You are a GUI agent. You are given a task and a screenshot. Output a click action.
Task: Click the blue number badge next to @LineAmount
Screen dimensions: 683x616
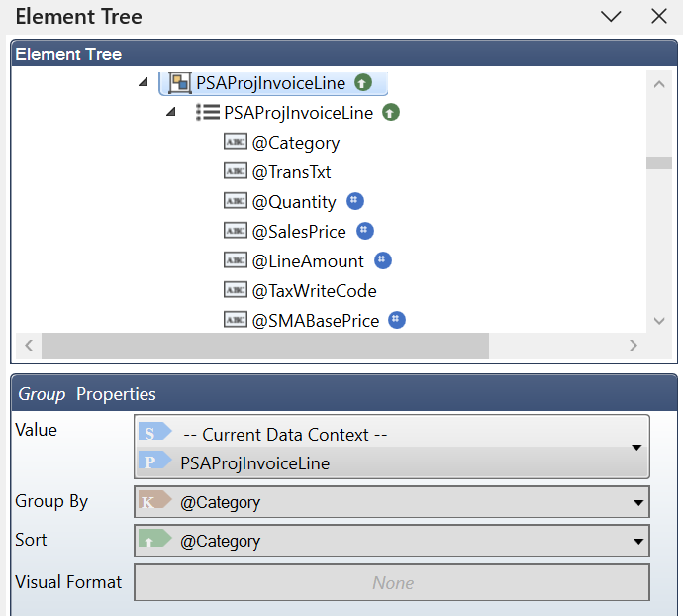click(x=383, y=260)
